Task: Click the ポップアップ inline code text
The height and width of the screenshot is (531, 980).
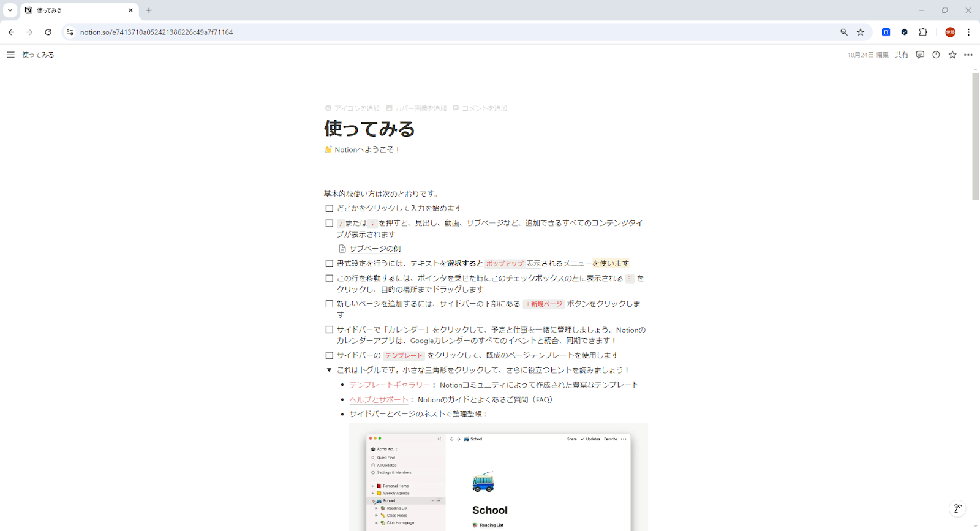Action: pos(505,264)
